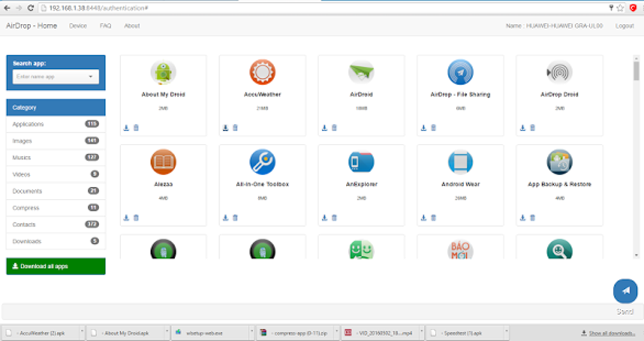Delete the Android Wear app
This screenshot has width=644, height=341.
[433, 218]
